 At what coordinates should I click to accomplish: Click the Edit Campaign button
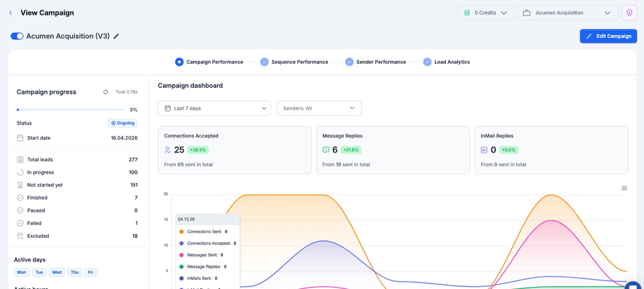click(x=608, y=36)
